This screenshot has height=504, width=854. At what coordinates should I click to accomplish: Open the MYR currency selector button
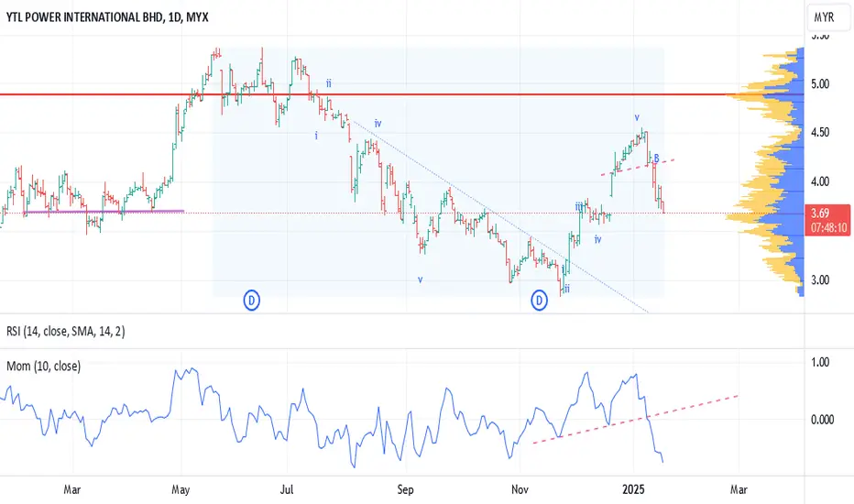[828, 17]
